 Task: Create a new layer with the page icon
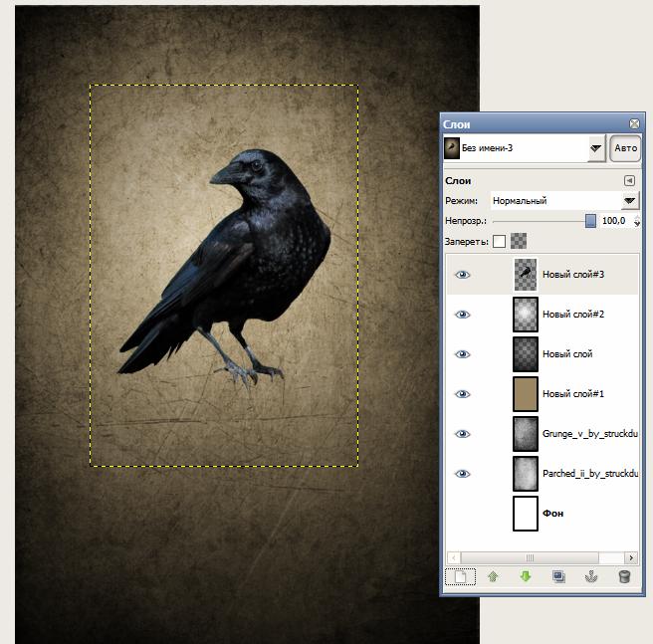[x=460, y=577]
